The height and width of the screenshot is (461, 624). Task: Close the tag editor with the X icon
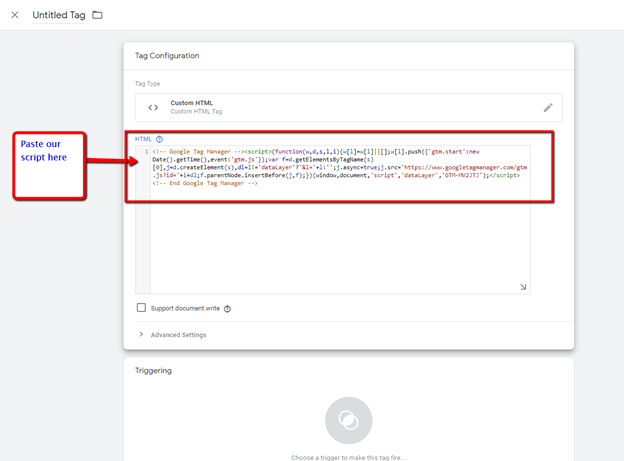point(15,15)
